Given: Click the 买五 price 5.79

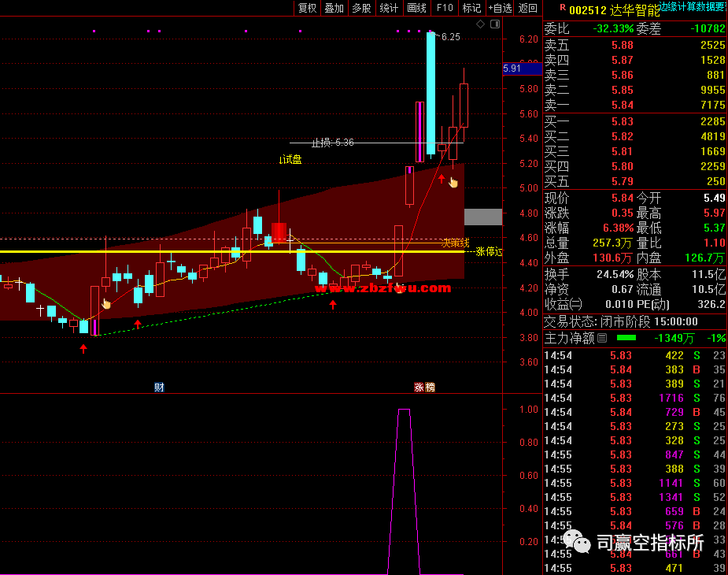Looking at the screenshot, I should coord(622,181).
